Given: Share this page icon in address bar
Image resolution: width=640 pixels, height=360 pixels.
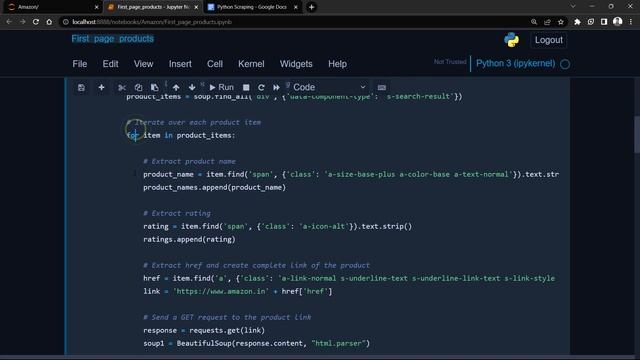Looking at the screenshot, I should pyautogui.click(x=547, y=22).
